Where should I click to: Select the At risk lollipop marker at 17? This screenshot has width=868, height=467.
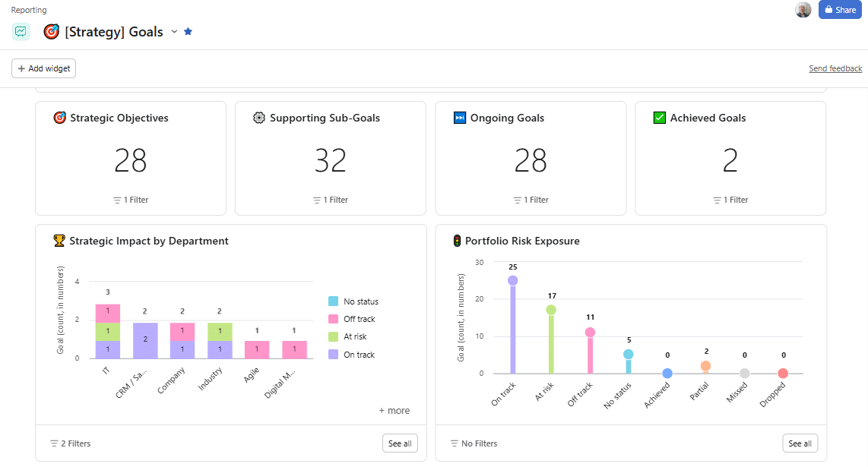click(x=551, y=310)
